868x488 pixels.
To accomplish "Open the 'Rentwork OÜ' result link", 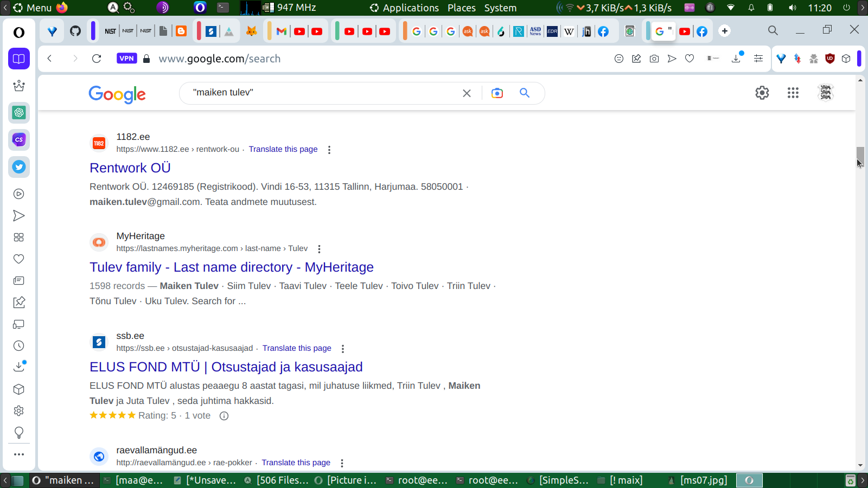I will (x=130, y=168).
